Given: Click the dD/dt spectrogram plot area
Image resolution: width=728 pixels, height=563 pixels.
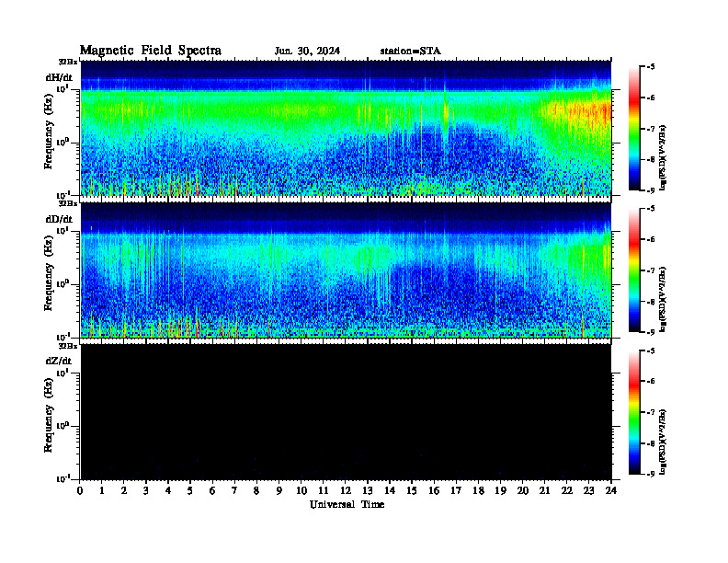Looking at the screenshot, I should 346,270.
